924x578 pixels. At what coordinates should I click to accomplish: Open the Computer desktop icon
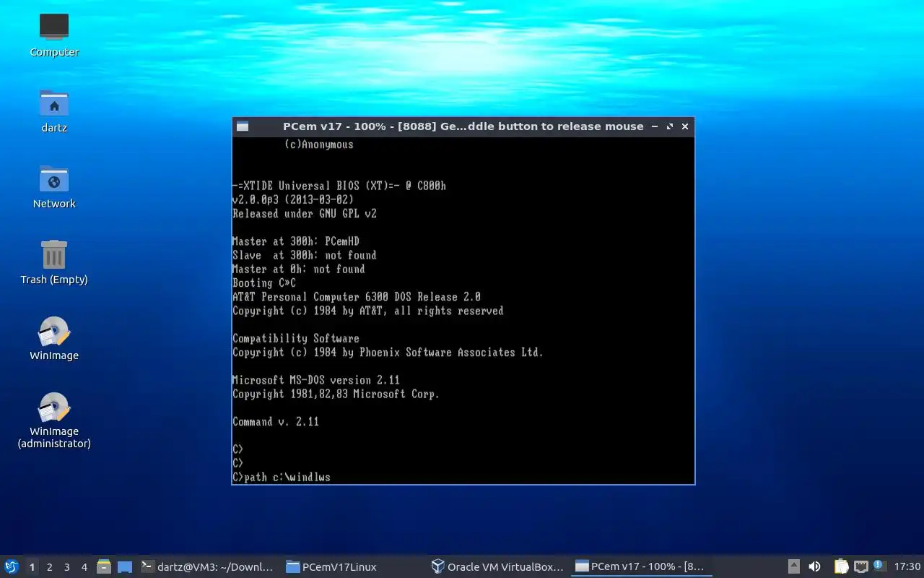[x=54, y=35]
